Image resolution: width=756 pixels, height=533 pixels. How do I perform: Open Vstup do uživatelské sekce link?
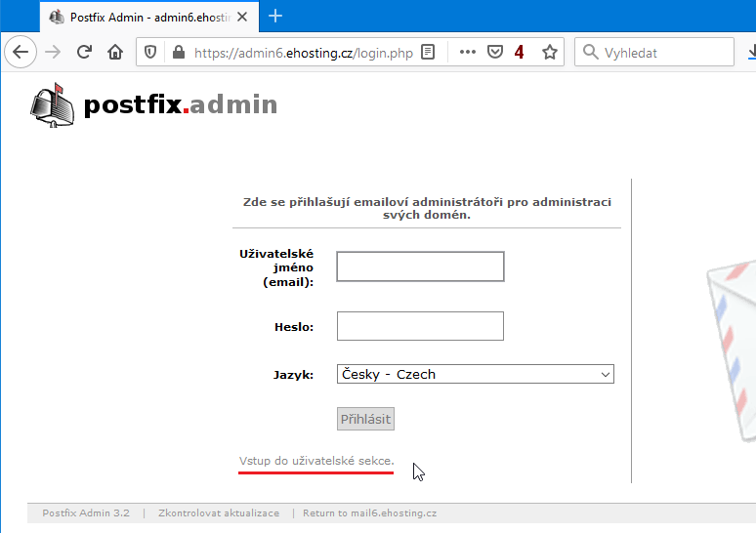pyautogui.click(x=316, y=461)
